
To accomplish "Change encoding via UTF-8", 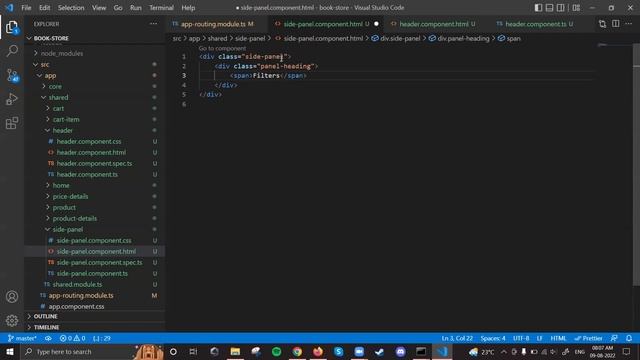I will (x=521, y=338).
